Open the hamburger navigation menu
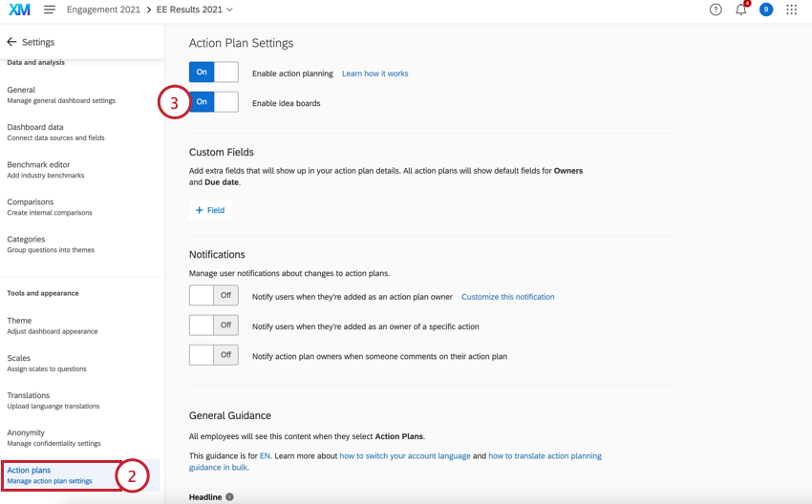812x504 pixels. coord(50,10)
